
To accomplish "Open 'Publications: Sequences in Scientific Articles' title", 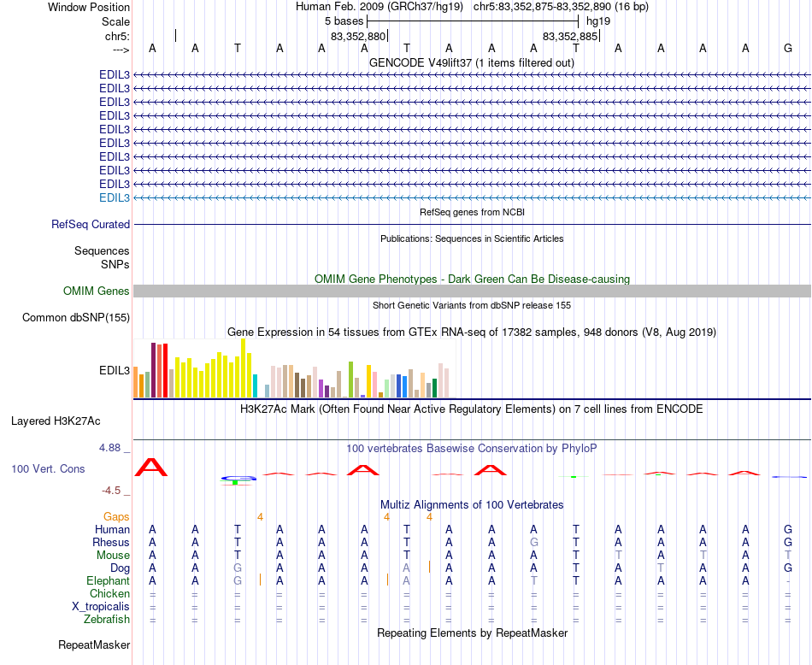I will (x=472, y=238).
